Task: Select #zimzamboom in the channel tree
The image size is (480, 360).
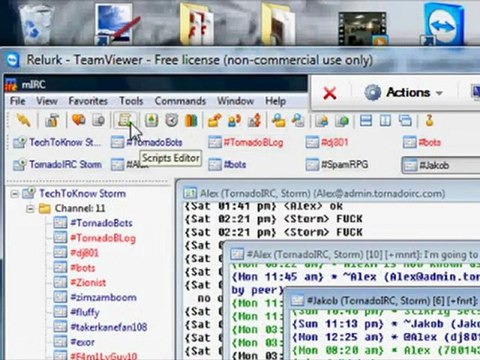Action: 103,297
